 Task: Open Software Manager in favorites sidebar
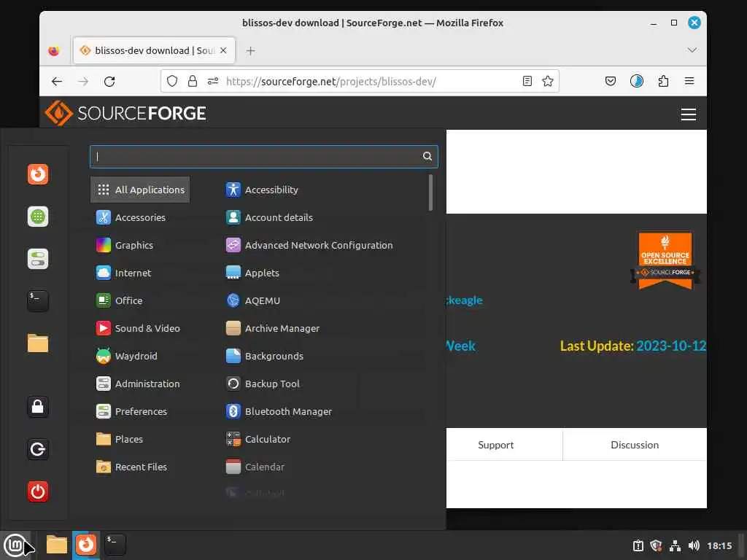(38, 217)
